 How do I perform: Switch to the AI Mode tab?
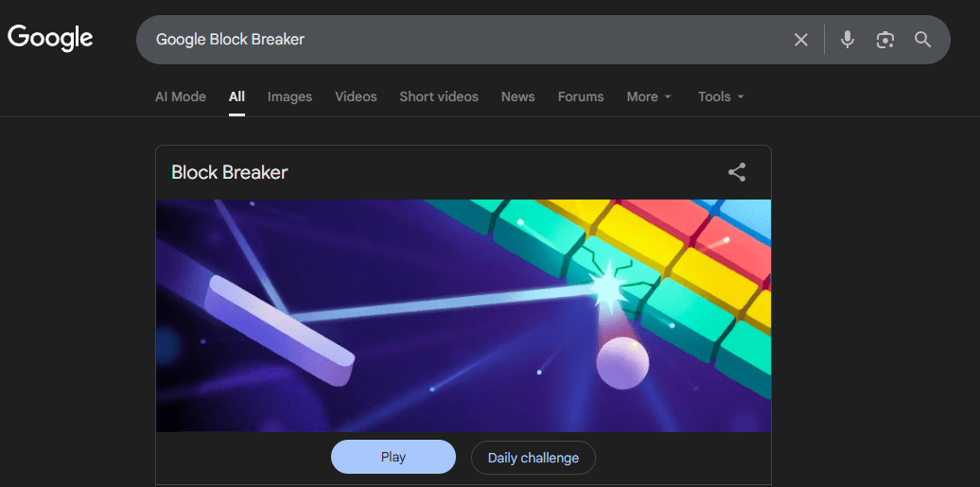pos(181,96)
